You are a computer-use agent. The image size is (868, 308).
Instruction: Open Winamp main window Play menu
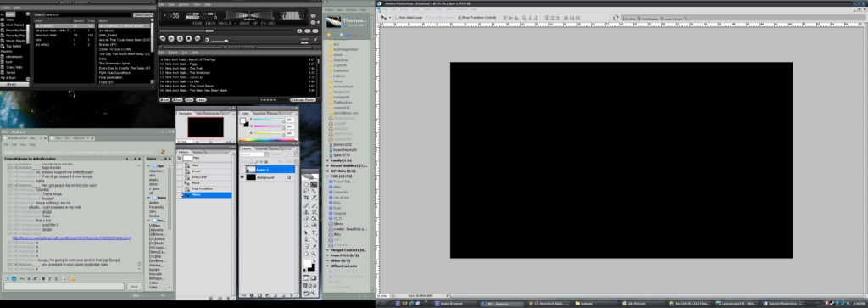click(171, 4)
